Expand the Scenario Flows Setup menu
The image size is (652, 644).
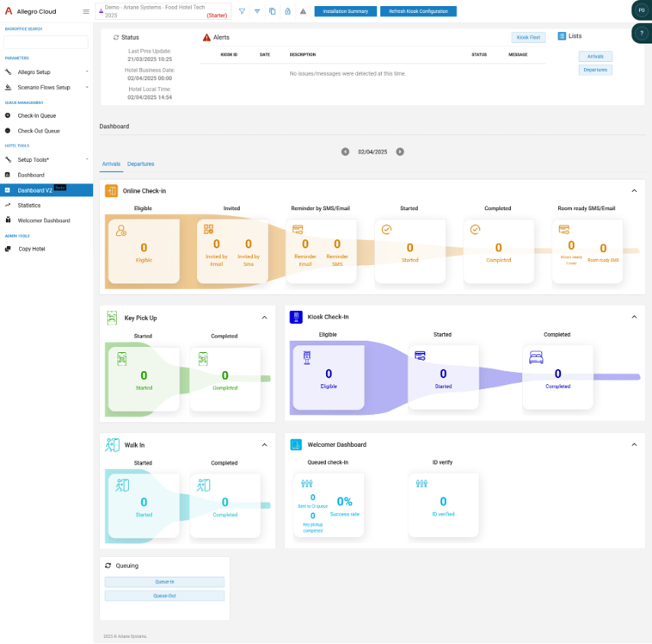click(46, 87)
